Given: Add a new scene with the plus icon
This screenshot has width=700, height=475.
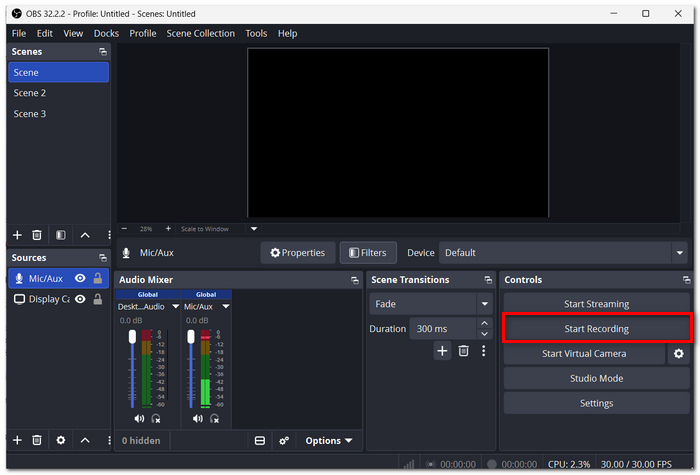Looking at the screenshot, I should coord(17,235).
